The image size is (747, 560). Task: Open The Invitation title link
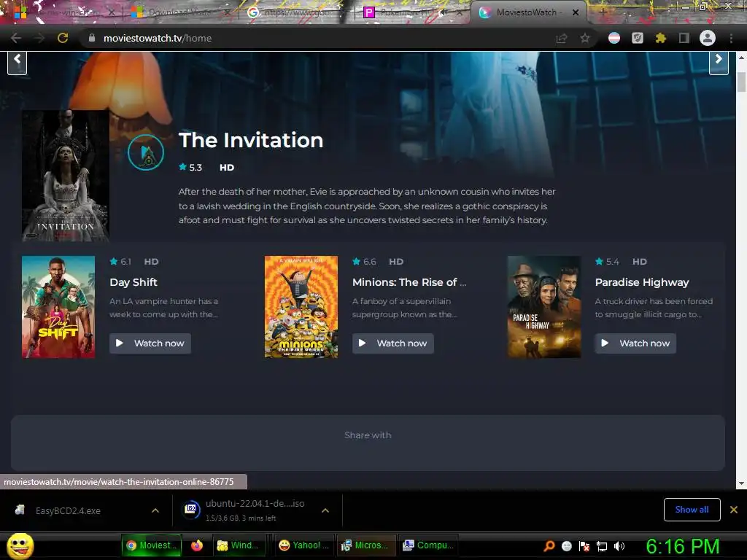[251, 140]
